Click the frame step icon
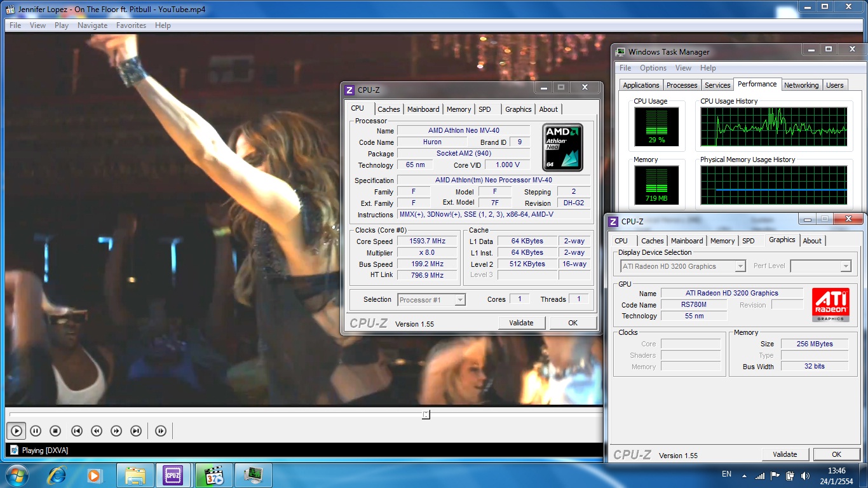 (161, 431)
